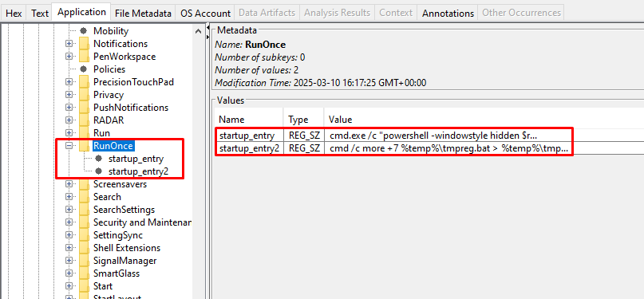644x299 pixels.
Task: Expand the Notifications registry key
Action: (x=69, y=44)
